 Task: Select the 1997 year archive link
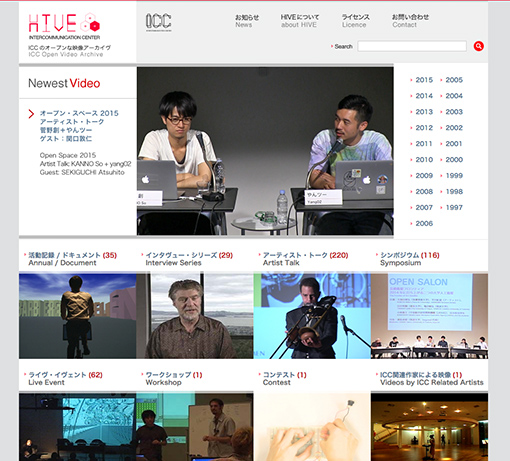(454, 207)
